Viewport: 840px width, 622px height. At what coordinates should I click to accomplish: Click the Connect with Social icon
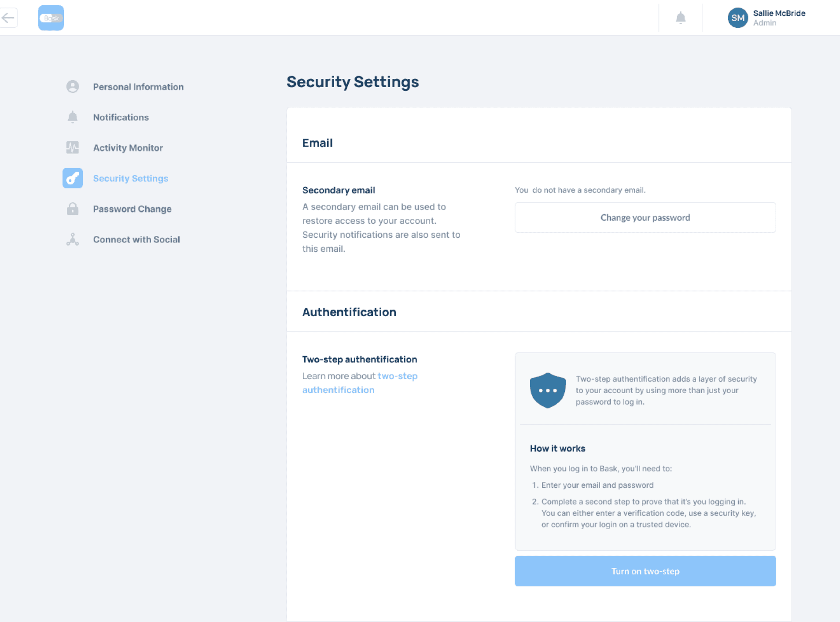(x=73, y=239)
